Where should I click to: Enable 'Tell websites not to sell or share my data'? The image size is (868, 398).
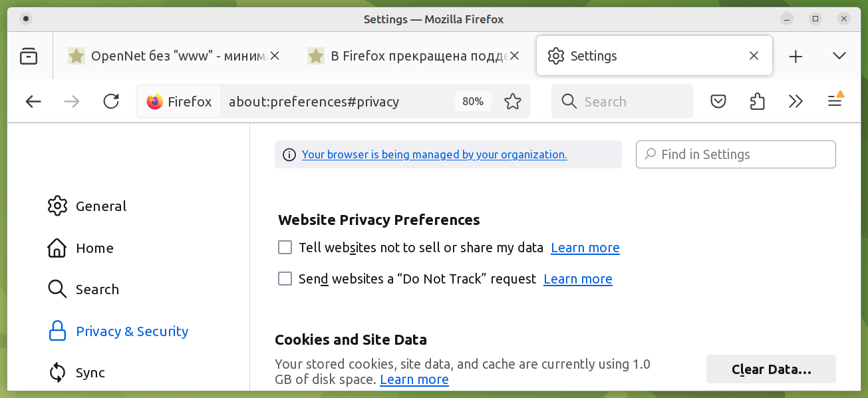click(285, 248)
